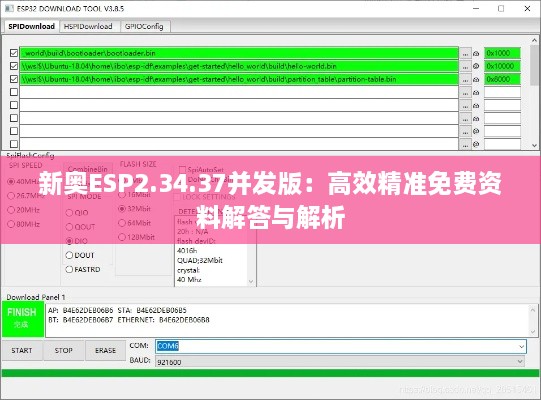This screenshot has width=541, height=400.
Task: Enable the fifth file row checkbox
Action: click(x=14, y=105)
